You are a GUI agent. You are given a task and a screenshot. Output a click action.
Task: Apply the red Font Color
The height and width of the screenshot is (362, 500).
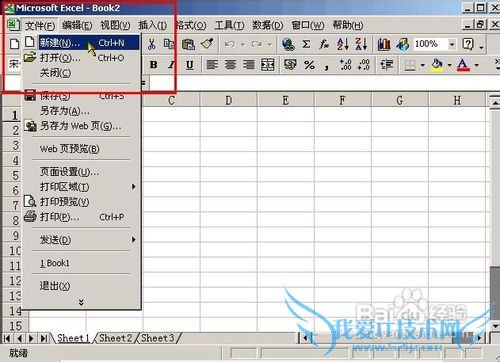(463, 65)
